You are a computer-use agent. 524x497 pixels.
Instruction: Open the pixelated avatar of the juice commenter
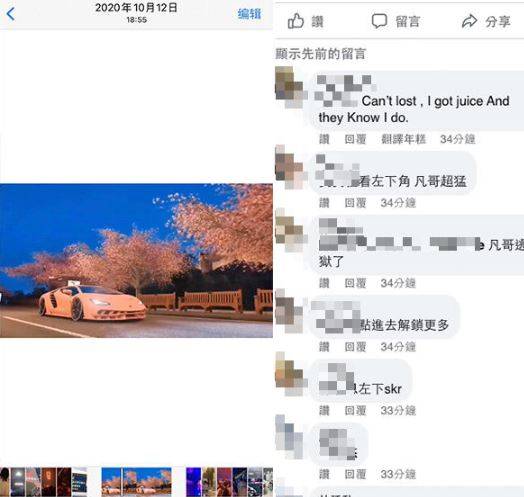pyautogui.click(x=290, y=86)
